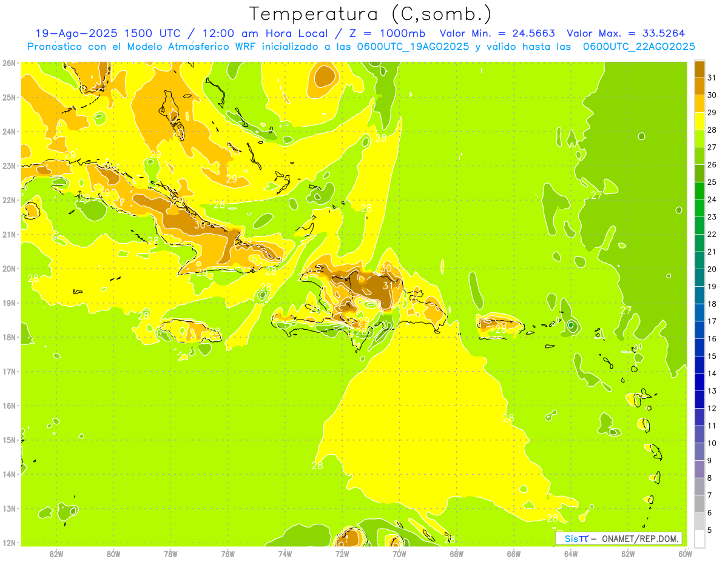728x562 pixels.
Task: Click the "12N" latitude label
Action: coord(9,543)
